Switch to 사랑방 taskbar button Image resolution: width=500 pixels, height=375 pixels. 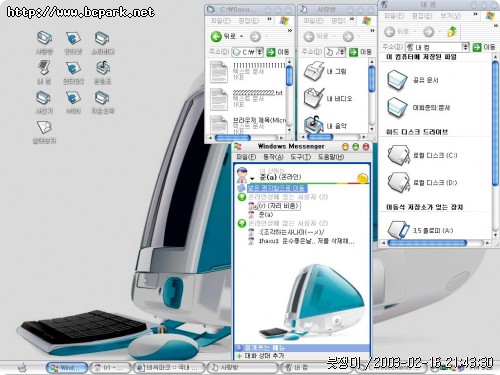point(242,368)
